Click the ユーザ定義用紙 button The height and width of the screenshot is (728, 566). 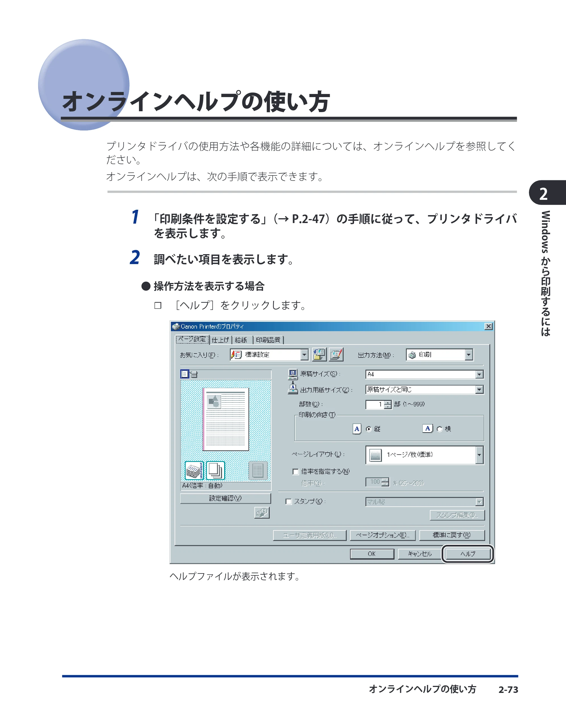[x=310, y=535]
